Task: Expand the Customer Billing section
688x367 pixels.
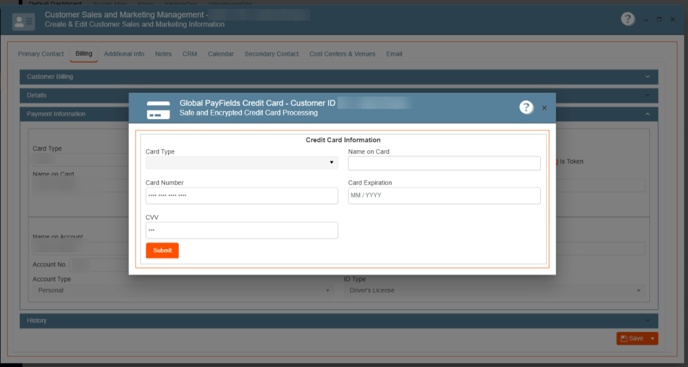Action: click(x=339, y=77)
